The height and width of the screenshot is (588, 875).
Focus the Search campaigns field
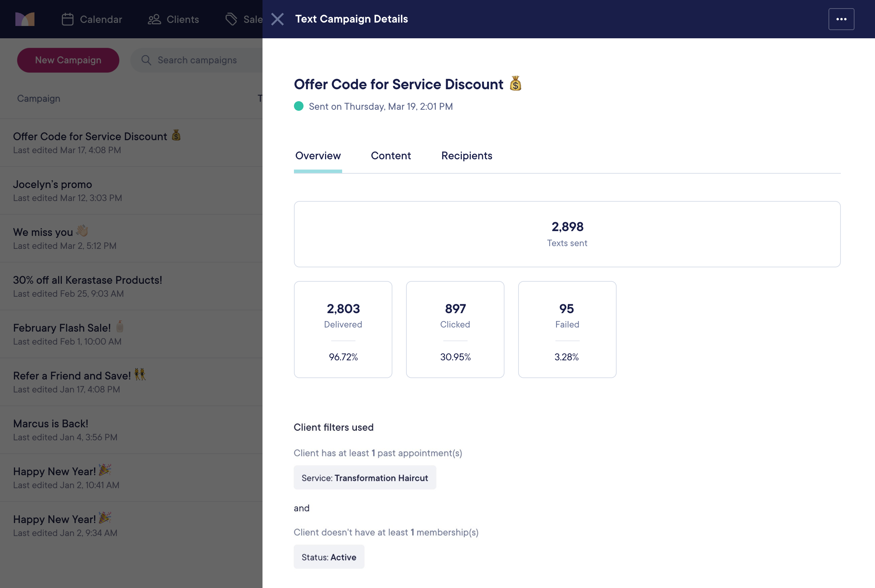[x=202, y=60]
